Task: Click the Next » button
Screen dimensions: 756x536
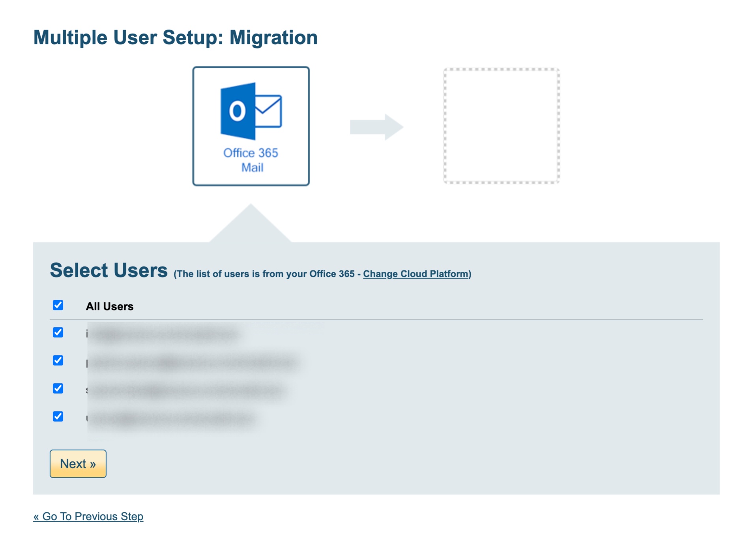Action: tap(78, 464)
